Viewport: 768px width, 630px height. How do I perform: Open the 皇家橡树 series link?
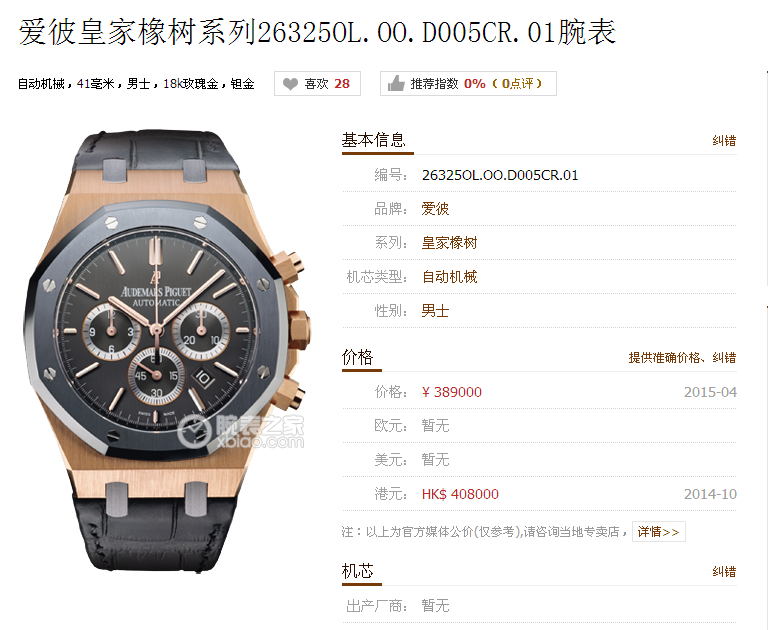point(449,243)
